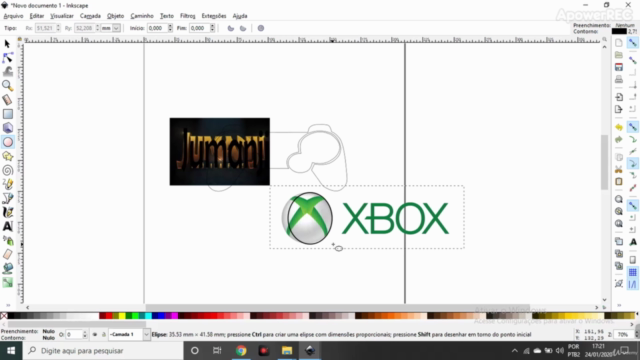Click the Rx stepper arrows
The height and width of the screenshot is (360, 640).
coord(58,28)
